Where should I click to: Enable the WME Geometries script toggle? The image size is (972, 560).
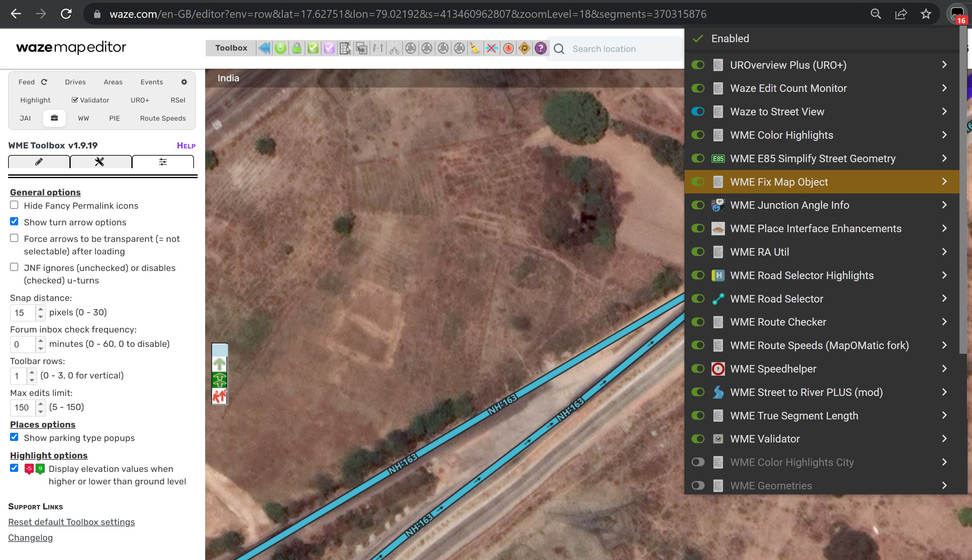[x=698, y=485]
